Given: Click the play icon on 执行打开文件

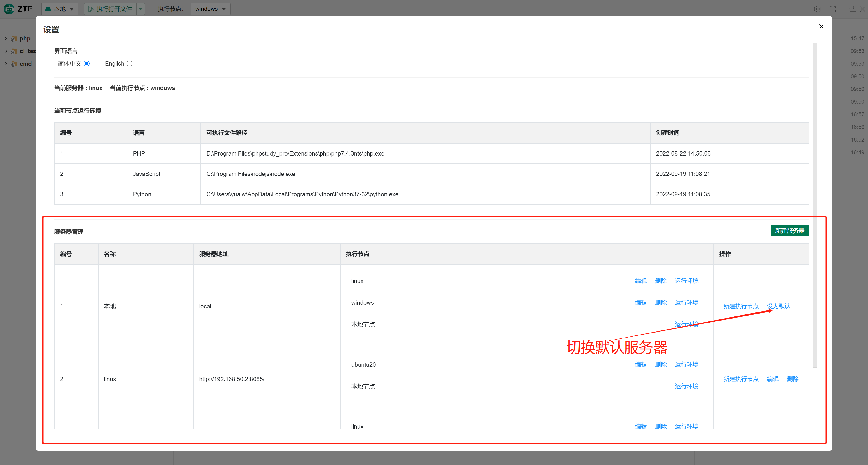Looking at the screenshot, I should click(90, 9).
